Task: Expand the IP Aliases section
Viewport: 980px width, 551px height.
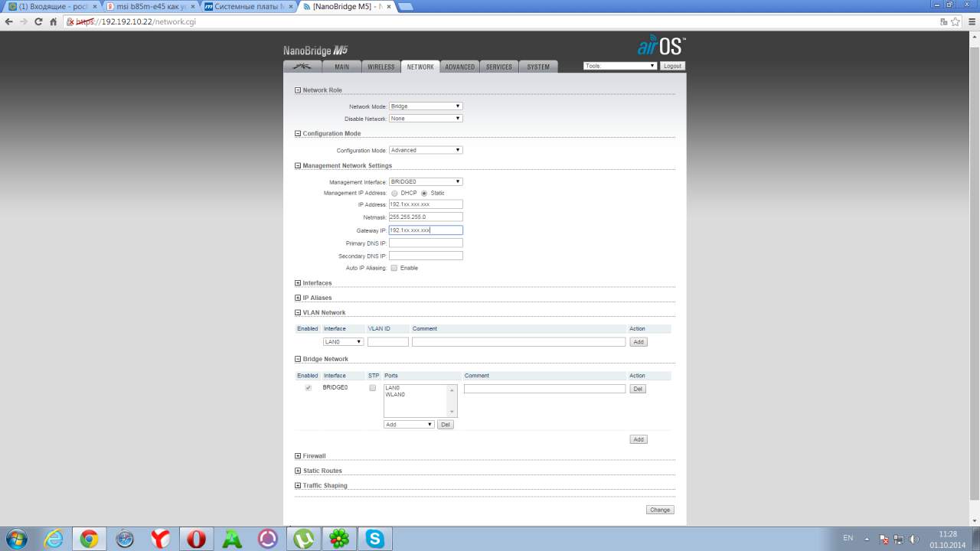Action: tap(298, 298)
